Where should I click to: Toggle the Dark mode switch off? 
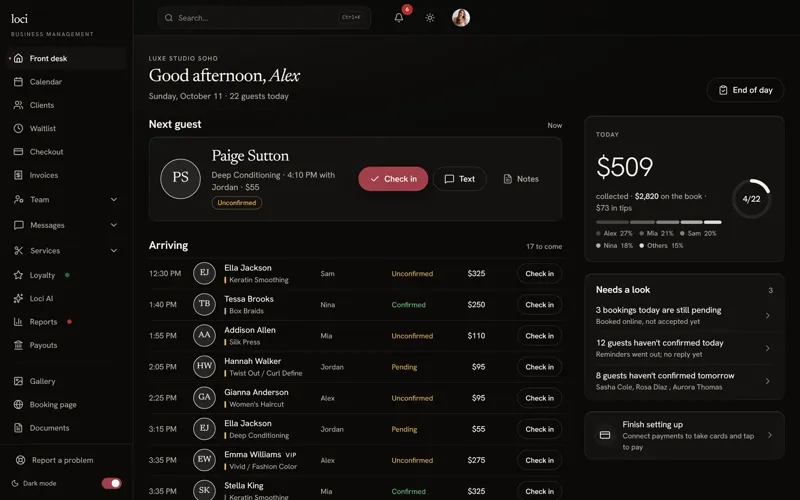click(x=111, y=483)
